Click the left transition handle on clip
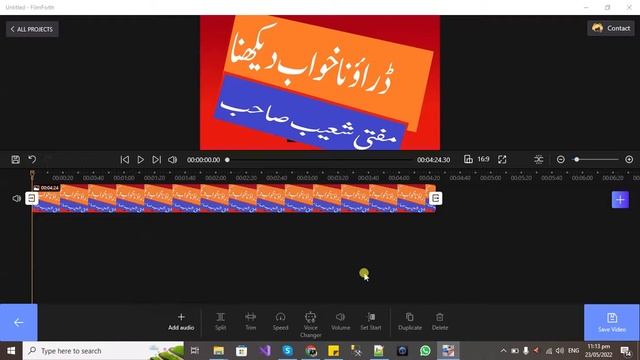Screen dimensions: 640x360 click(31, 198)
